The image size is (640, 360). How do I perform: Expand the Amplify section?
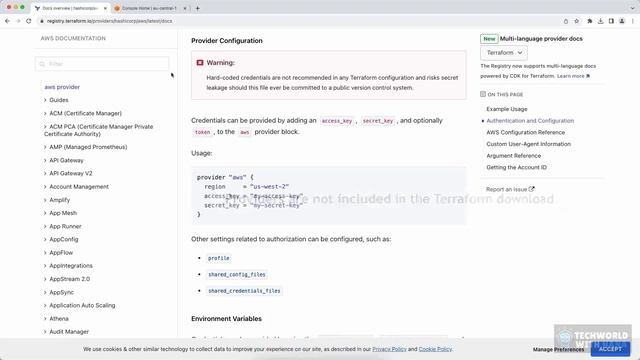tap(57, 200)
